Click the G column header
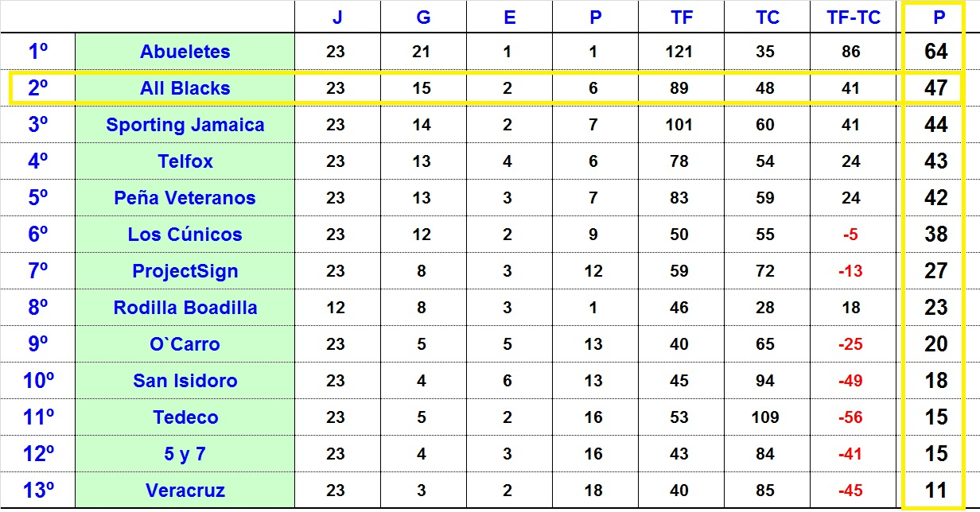Viewport: 980px width, 512px height. coord(423,17)
